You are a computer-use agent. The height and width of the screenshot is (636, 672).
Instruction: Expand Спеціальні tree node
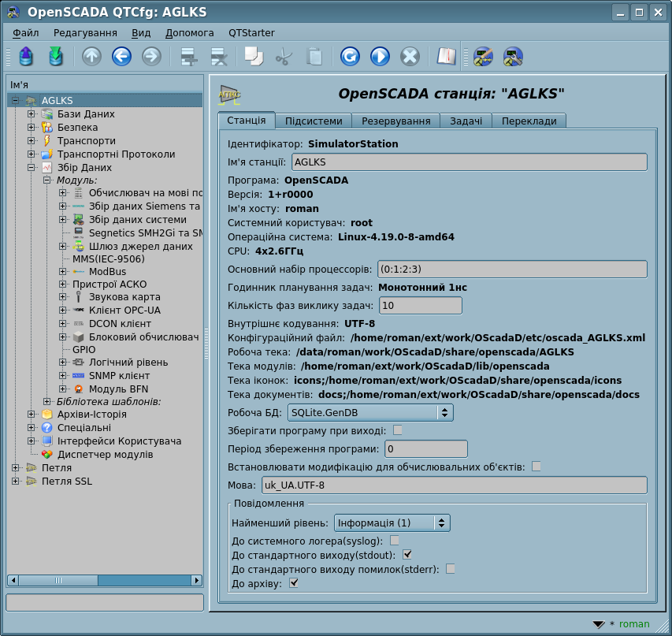32,428
